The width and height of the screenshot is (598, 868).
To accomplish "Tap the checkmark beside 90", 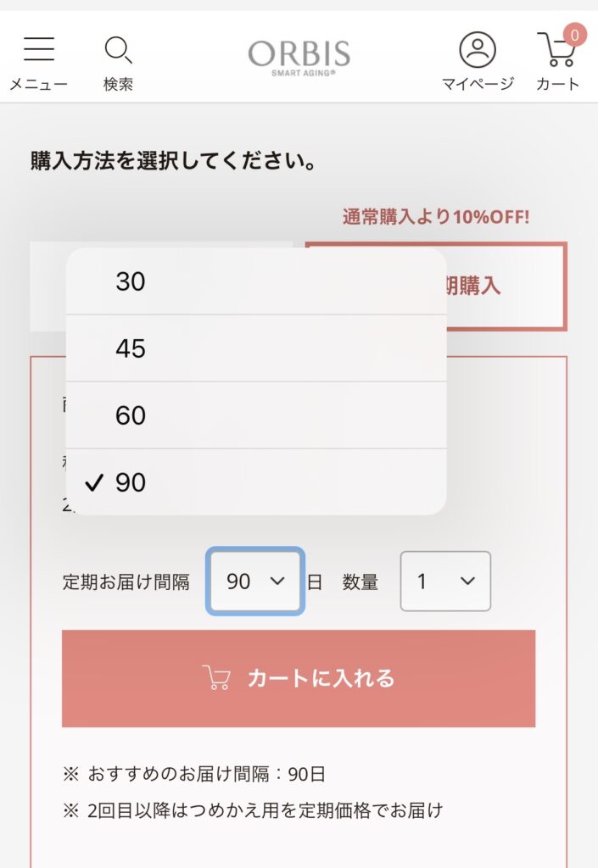I will coord(94,482).
